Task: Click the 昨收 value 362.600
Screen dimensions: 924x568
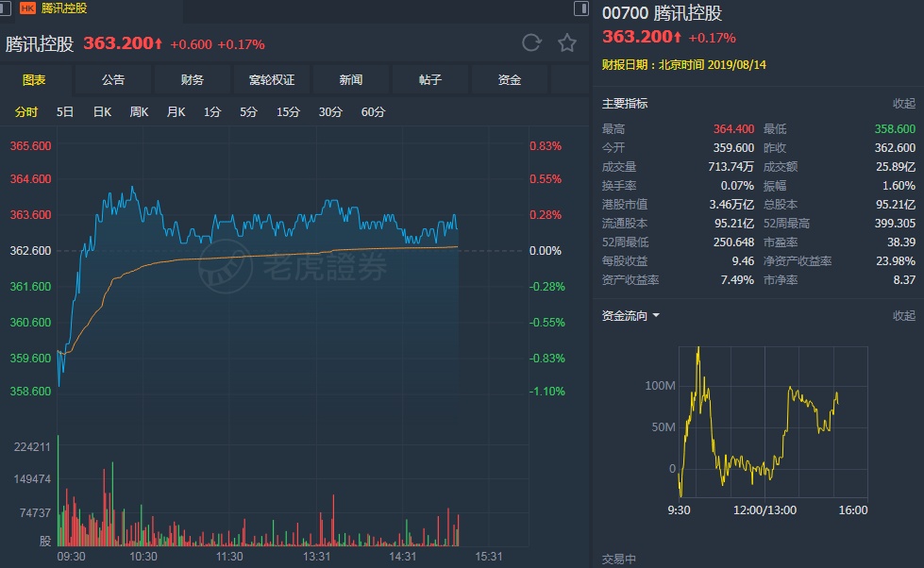Action: pyautogui.click(x=895, y=147)
